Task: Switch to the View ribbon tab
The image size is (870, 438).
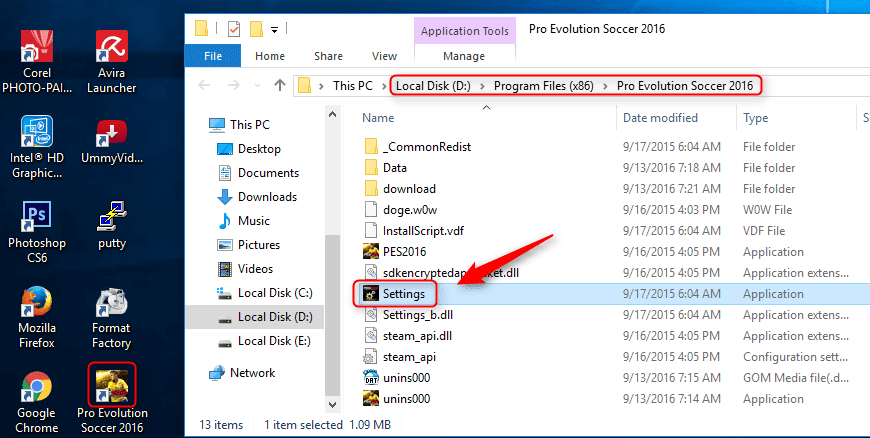Action: (385, 56)
